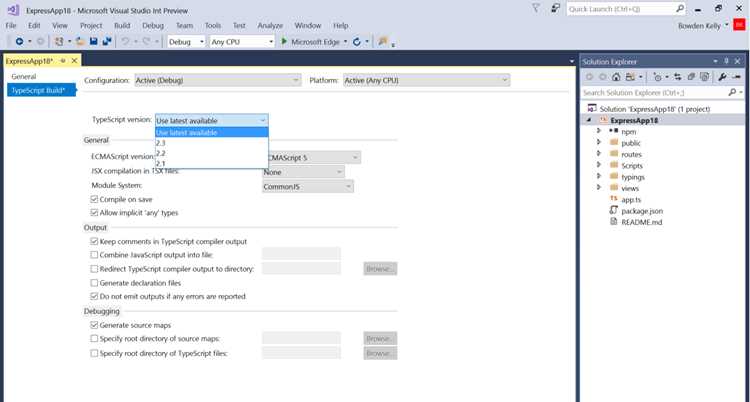The width and height of the screenshot is (750, 402).
Task: Open the ECMAScript version dropdown
Action: pos(314,157)
